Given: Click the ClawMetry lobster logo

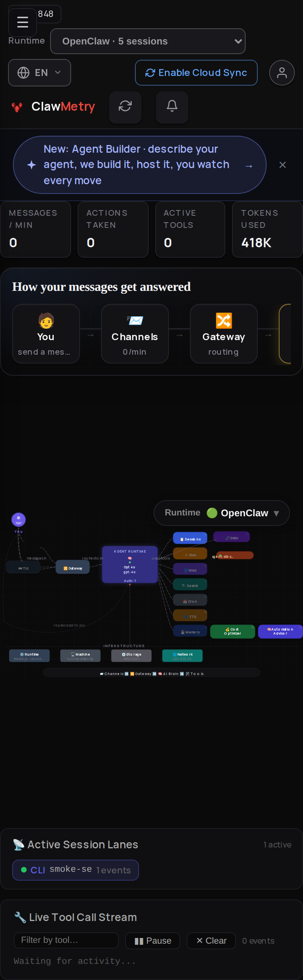Looking at the screenshot, I should (17, 107).
